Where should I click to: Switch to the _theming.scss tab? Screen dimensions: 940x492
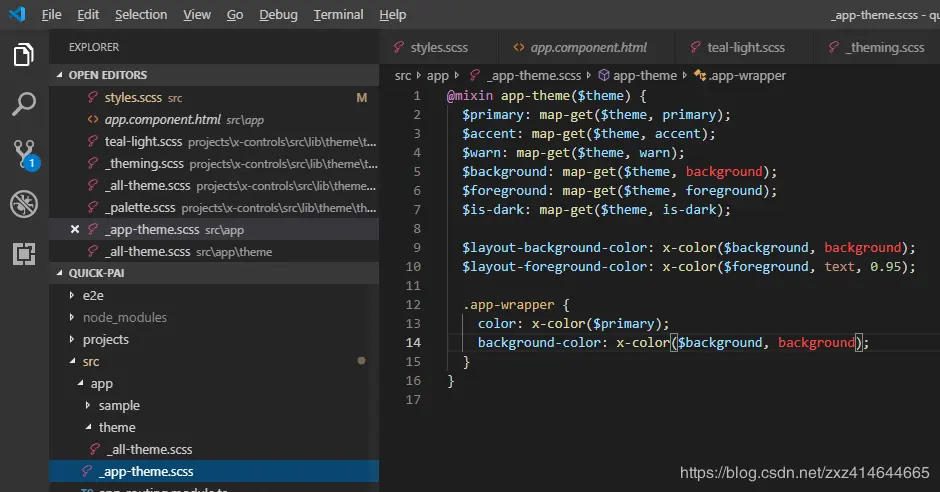(877, 47)
